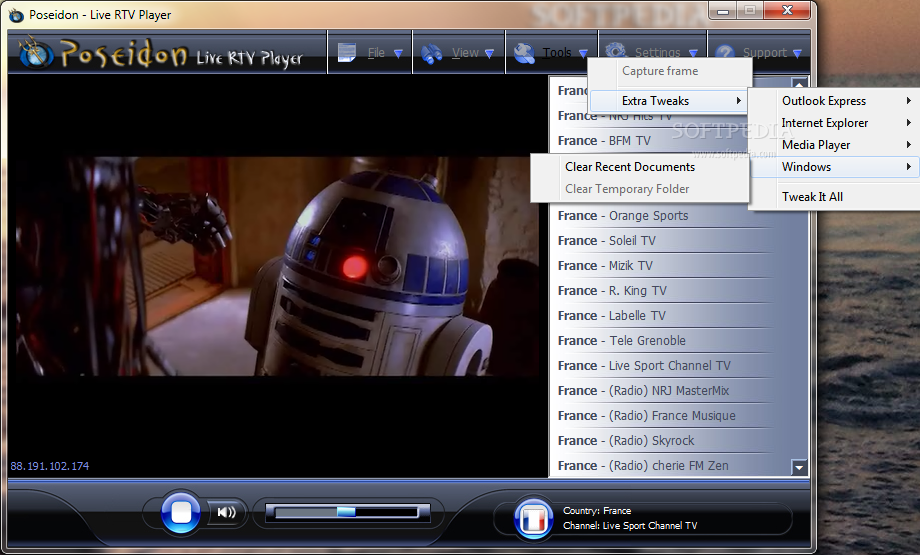Close the Poseidon window

click(787, 11)
